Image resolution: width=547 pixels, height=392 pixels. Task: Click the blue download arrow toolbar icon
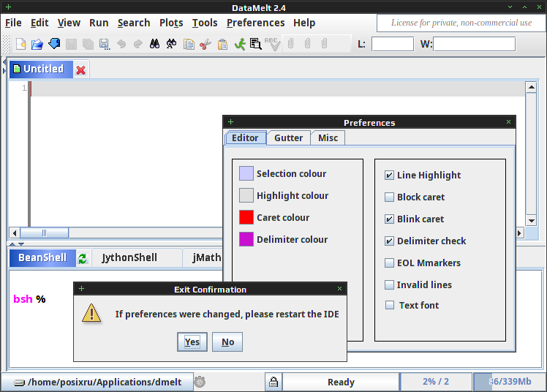pos(54,44)
